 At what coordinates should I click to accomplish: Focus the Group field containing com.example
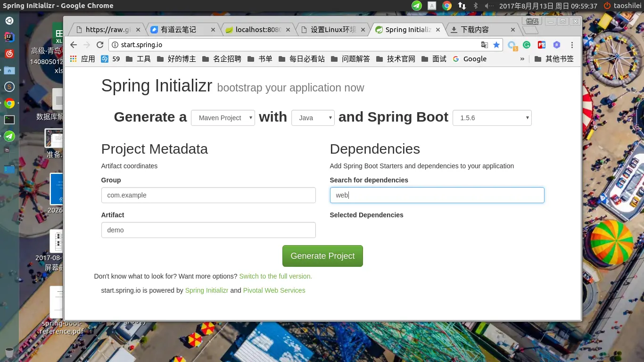click(x=208, y=195)
